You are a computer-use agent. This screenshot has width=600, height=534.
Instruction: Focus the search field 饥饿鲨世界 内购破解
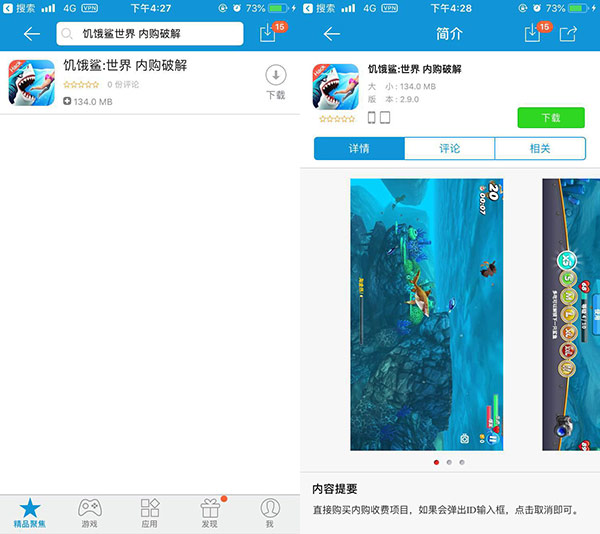pyautogui.click(x=150, y=34)
